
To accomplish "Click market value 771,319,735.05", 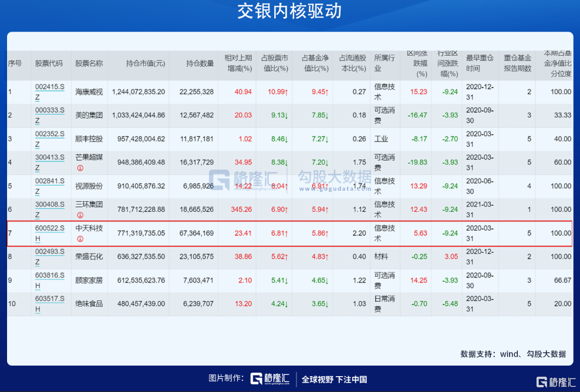I will pos(141,234).
